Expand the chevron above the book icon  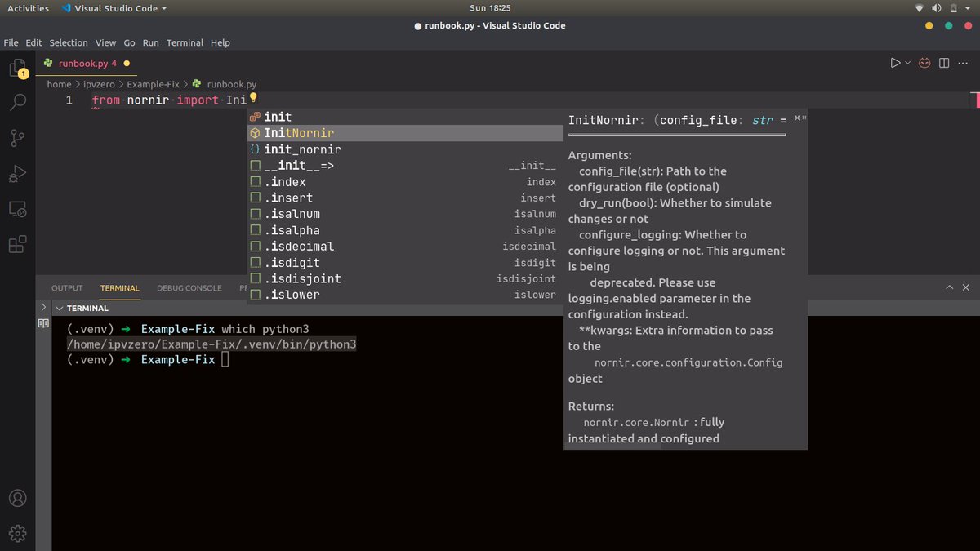click(x=43, y=307)
